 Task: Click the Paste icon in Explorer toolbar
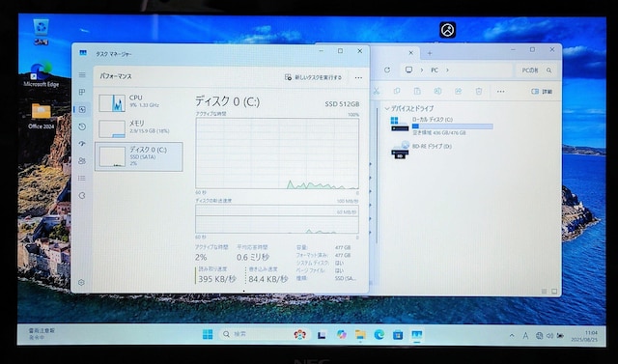coord(417,91)
